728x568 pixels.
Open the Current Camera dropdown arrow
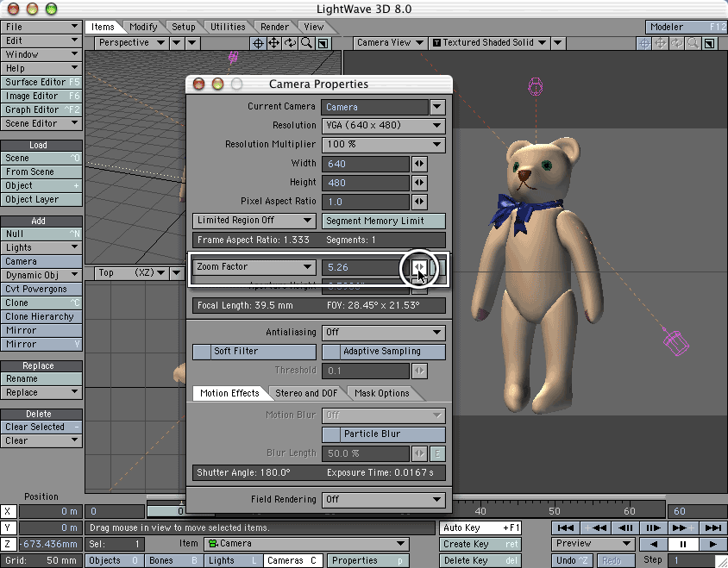click(x=437, y=107)
